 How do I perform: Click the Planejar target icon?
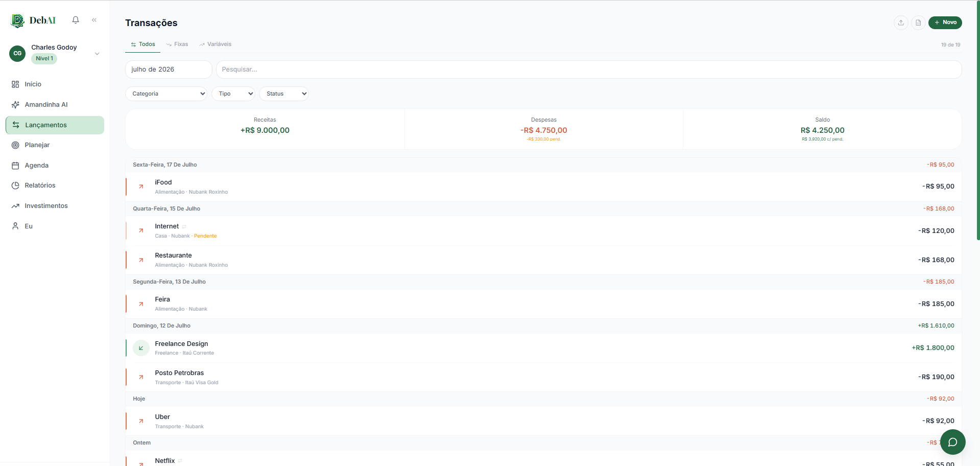tap(15, 145)
